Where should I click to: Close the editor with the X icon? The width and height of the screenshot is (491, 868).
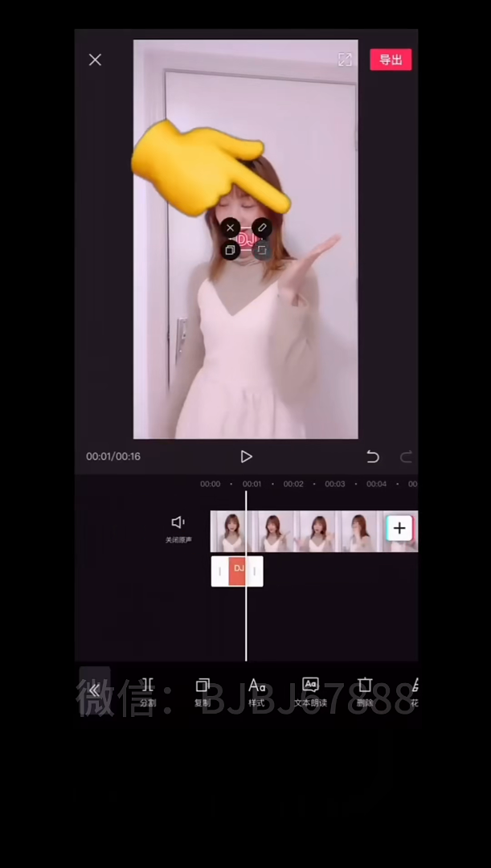[95, 59]
